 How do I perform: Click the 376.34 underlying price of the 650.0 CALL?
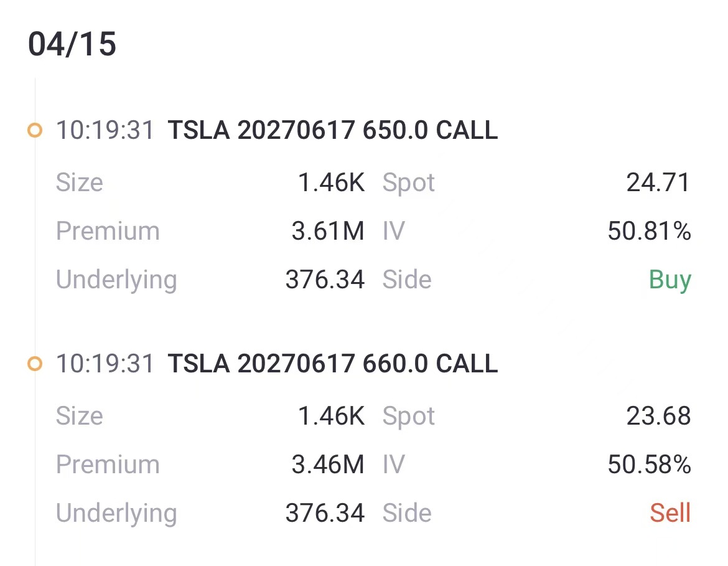click(x=325, y=280)
